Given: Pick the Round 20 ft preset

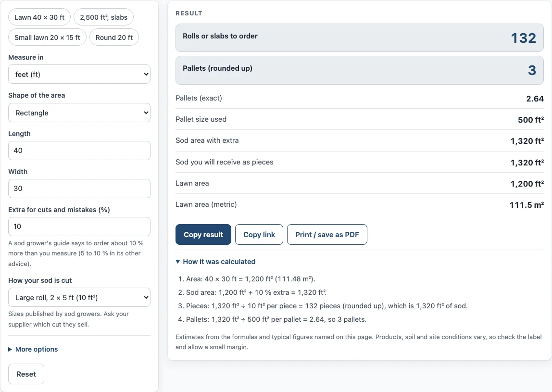Looking at the screenshot, I should pyautogui.click(x=114, y=38).
